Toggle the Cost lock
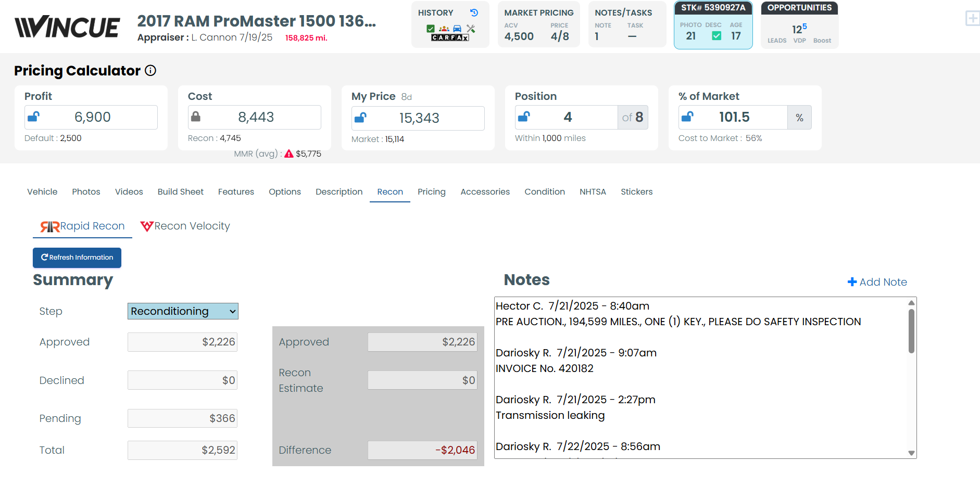The image size is (980, 487). coord(196,117)
